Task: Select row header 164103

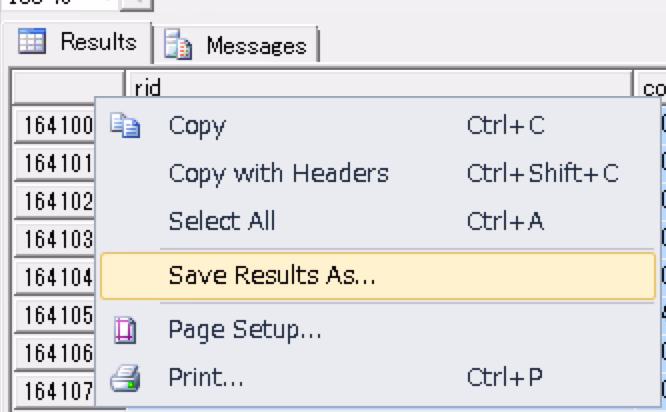Action: [55, 239]
